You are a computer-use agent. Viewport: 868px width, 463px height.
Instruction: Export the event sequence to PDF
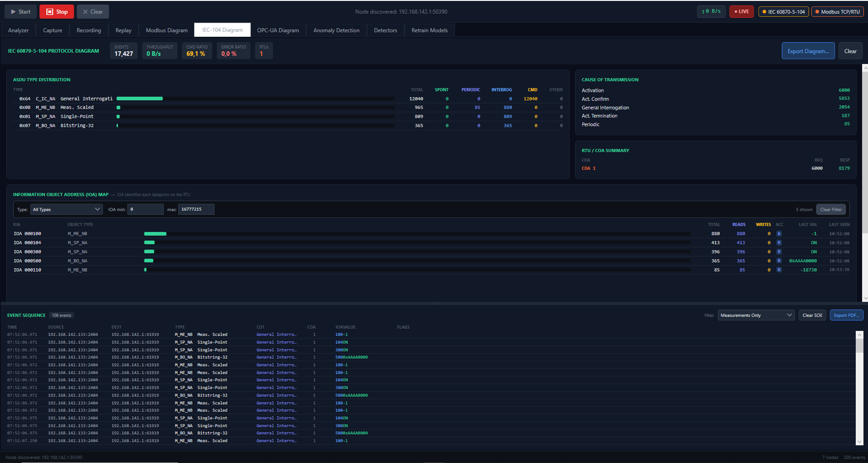click(x=846, y=315)
